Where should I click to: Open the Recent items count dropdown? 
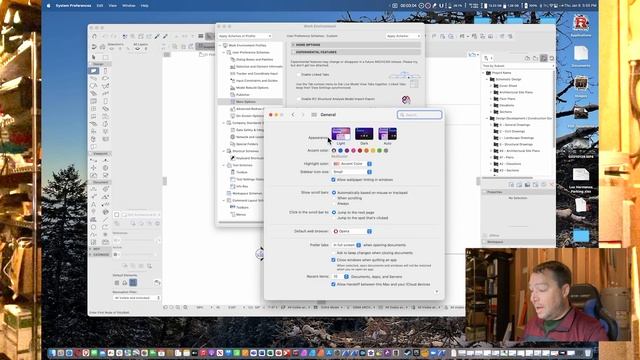pyautogui.click(x=340, y=277)
